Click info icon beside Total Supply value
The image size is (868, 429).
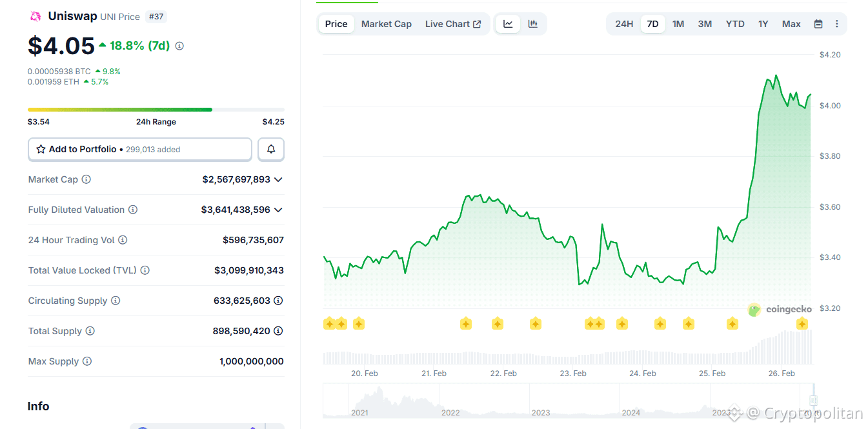[x=278, y=331]
